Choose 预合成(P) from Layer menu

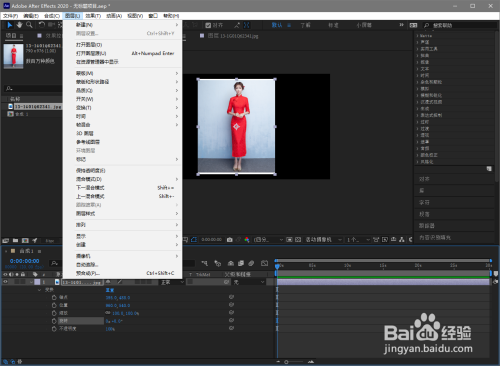point(122,273)
